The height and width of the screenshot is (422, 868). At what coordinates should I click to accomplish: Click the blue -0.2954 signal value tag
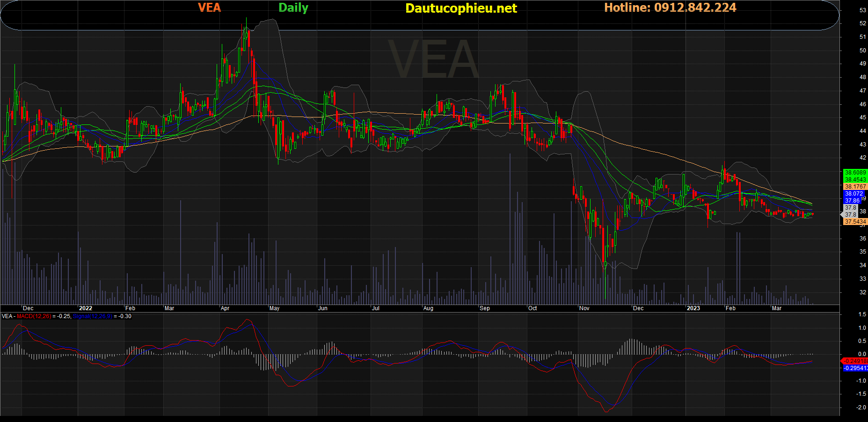pyautogui.click(x=855, y=368)
